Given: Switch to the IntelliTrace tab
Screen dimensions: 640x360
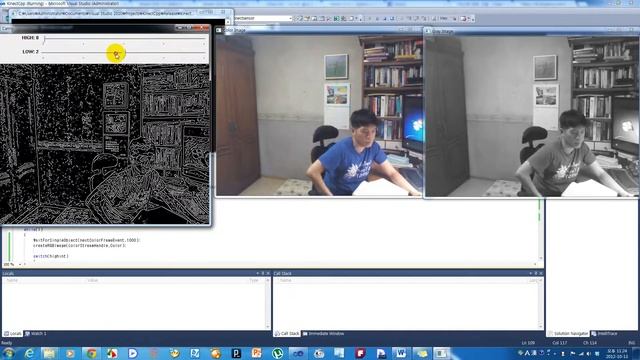Looking at the screenshot, I should (604, 333).
